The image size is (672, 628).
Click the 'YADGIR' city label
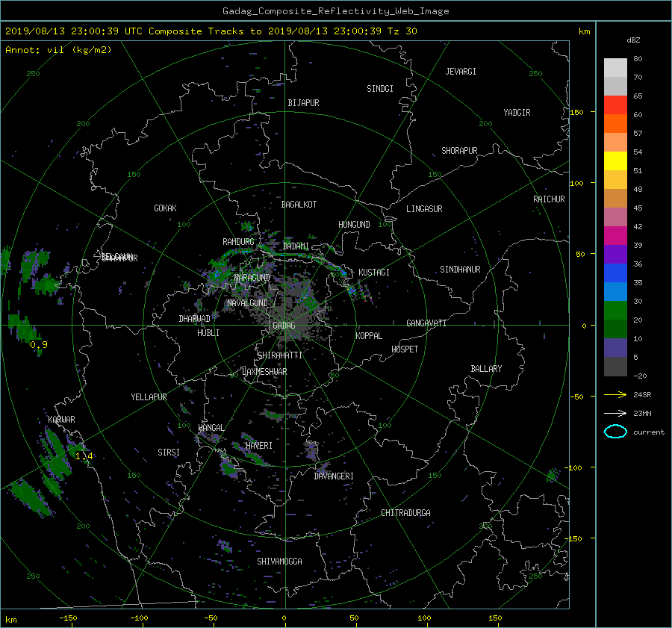[517, 113]
